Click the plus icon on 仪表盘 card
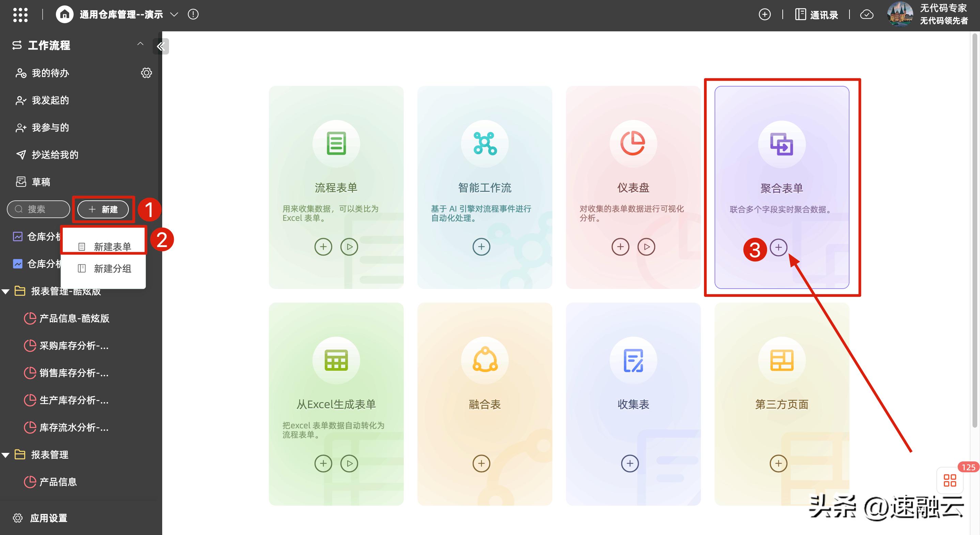Screen dimensions: 980x535 click(620, 247)
